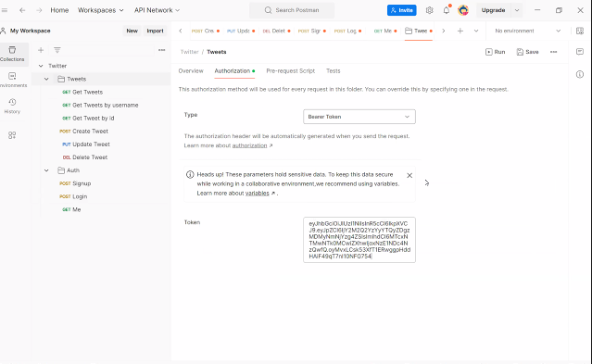Click the Twitter breadcrumb link
Viewport: 592px width, 364px height.
pyautogui.click(x=190, y=52)
